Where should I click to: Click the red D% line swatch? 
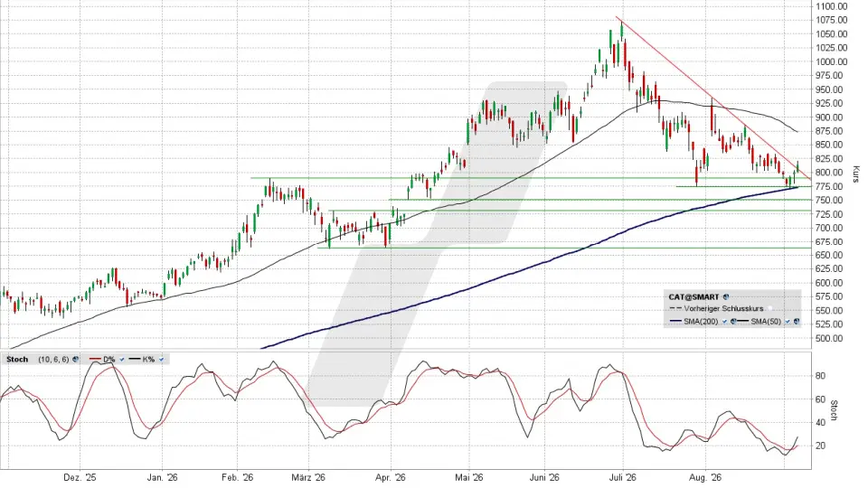pos(95,359)
